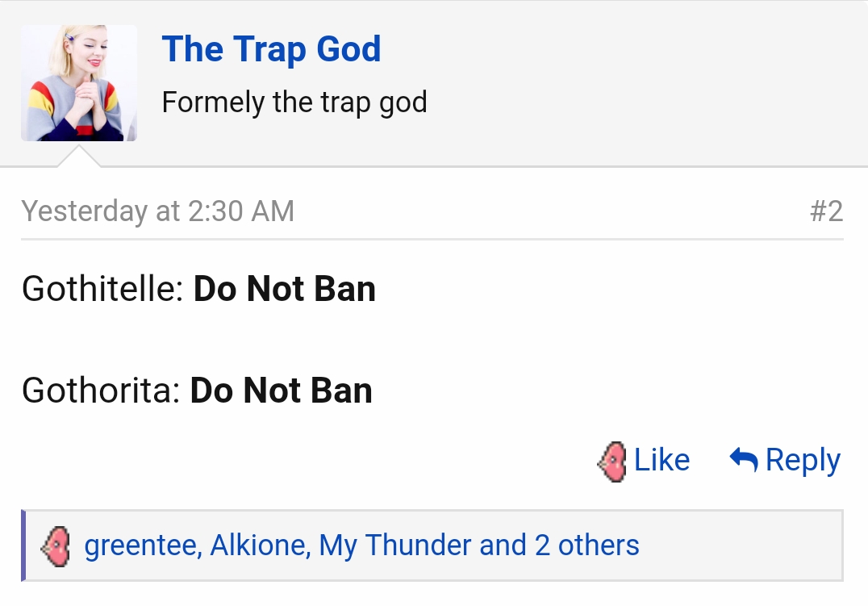Reply to the post via Reply text

pyautogui.click(x=803, y=461)
